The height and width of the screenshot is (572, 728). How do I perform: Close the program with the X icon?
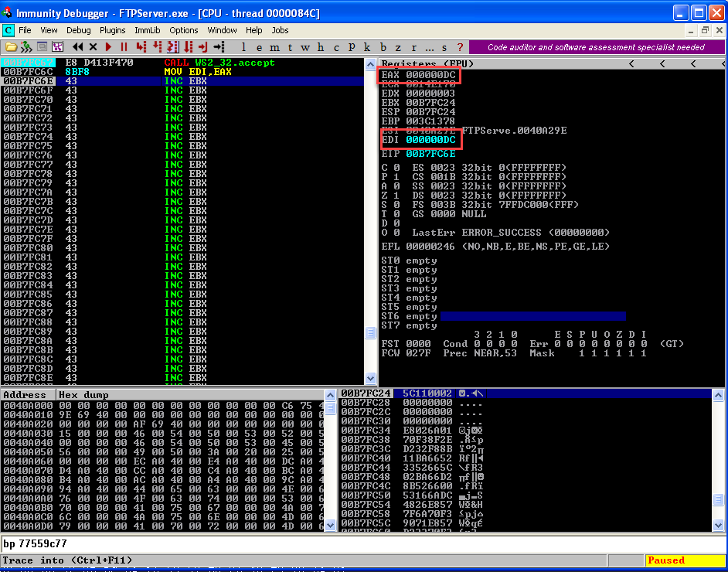pyautogui.click(x=93, y=47)
